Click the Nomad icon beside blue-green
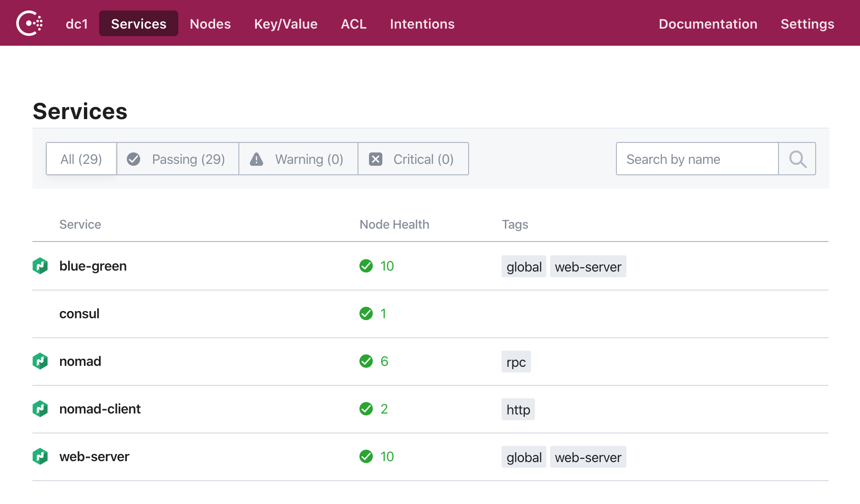This screenshot has height=504, width=860. click(x=40, y=266)
